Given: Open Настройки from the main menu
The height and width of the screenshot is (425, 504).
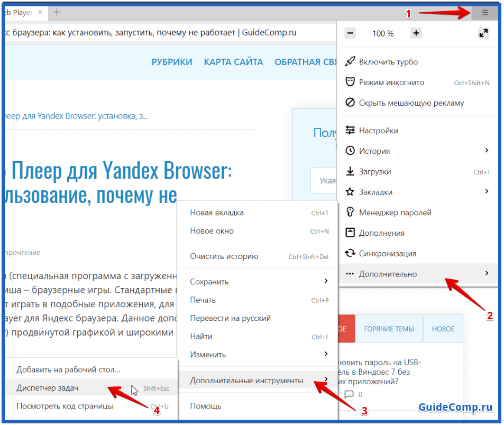Looking at the screenshot, I should [x=418, y=131].
